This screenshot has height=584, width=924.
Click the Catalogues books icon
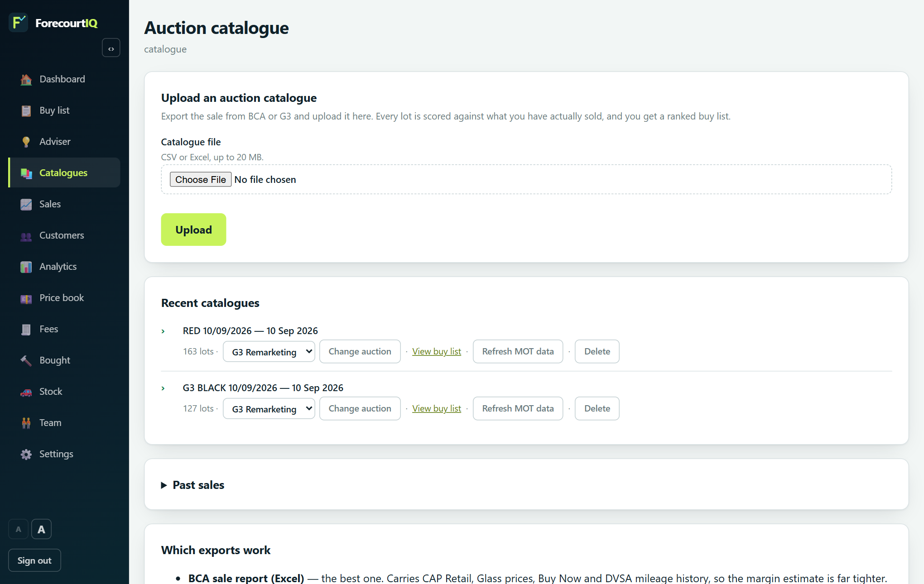pyautogui.click(x=26, y=173)
